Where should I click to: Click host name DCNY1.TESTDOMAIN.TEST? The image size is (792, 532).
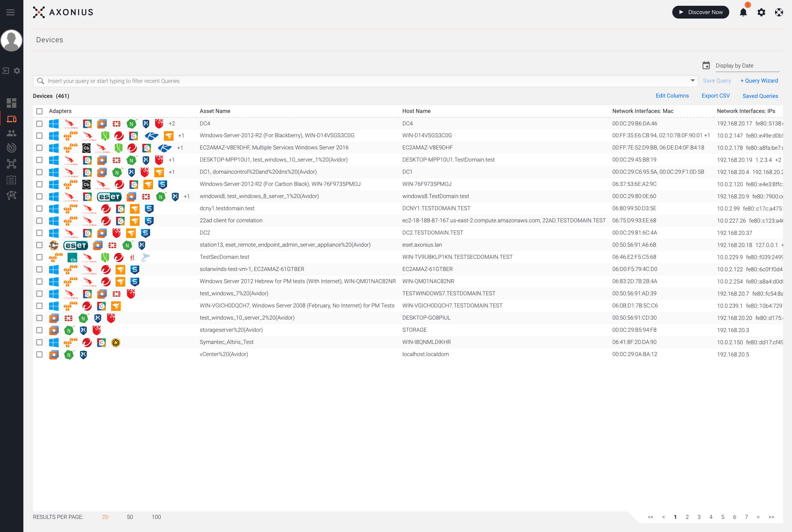coord(436,208)
